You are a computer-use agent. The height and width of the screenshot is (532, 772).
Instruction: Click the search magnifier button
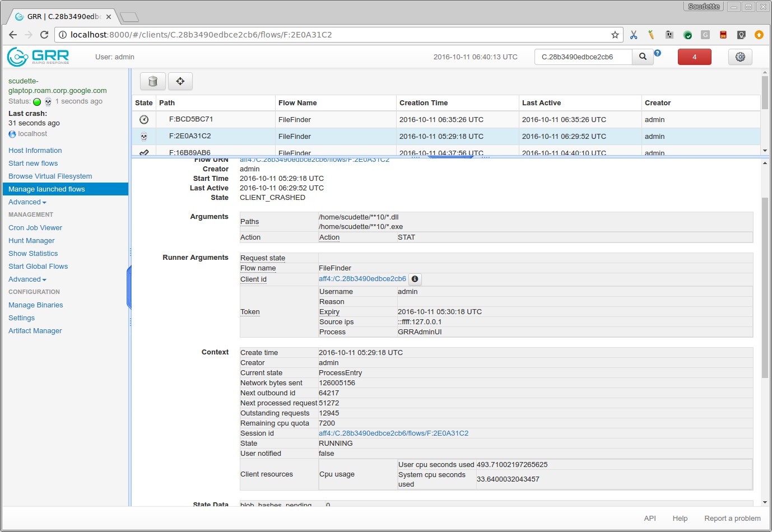(643, 57)
